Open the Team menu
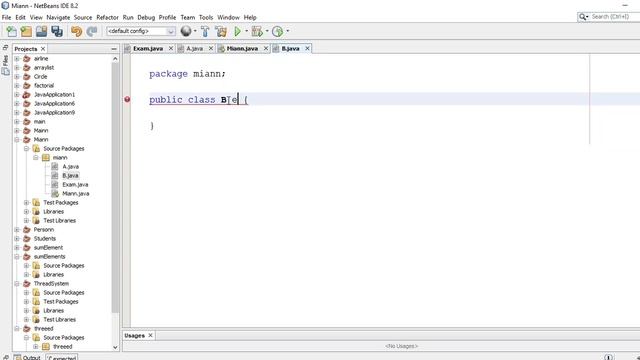 click(188, 18)
